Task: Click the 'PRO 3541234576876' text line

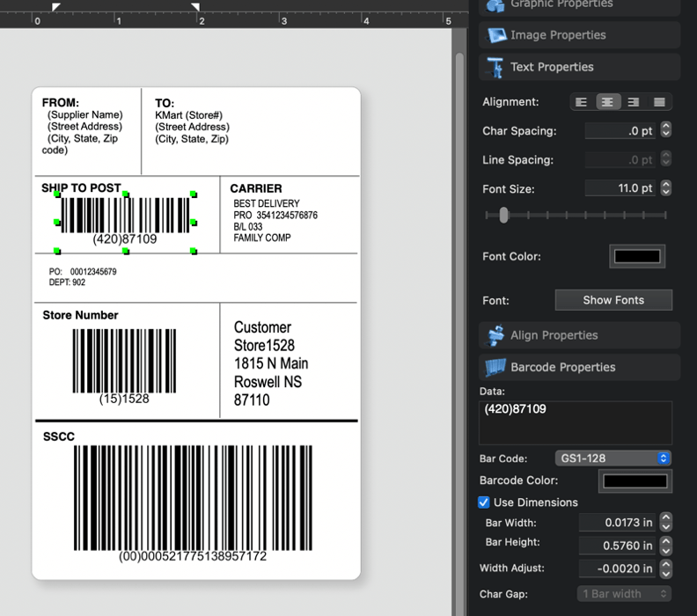Action: [x=275, y=215]
